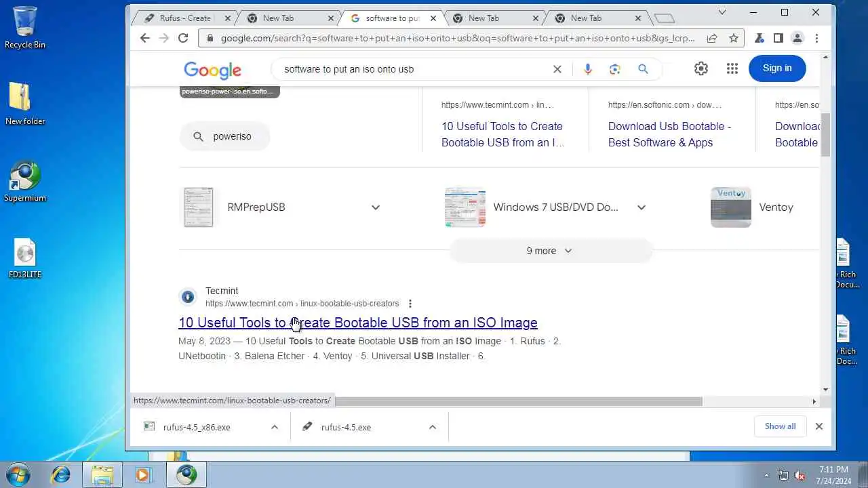This screenshot has height=488, width=868.
Task: Click the scroll down arrow
Action: [x=825, y=389]
